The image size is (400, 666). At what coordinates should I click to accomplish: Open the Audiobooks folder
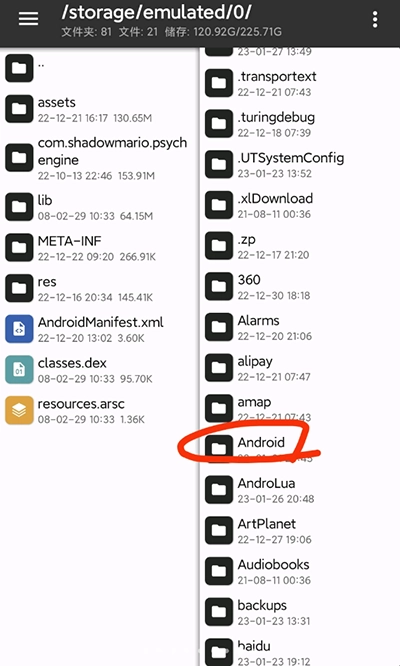299,571
